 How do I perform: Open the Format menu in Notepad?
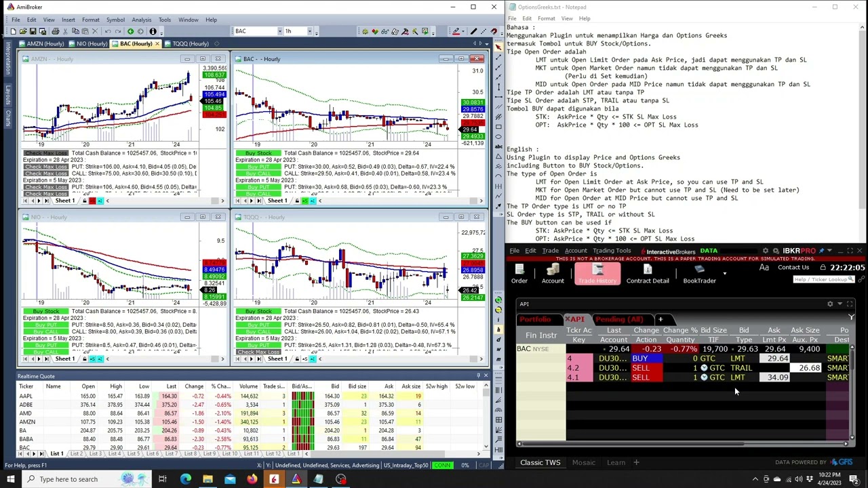point(547,18)
